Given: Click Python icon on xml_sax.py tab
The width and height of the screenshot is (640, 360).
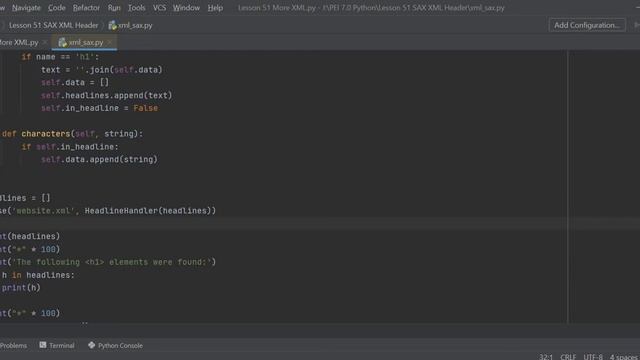Looking at the screenshot, I should (62, 42).
